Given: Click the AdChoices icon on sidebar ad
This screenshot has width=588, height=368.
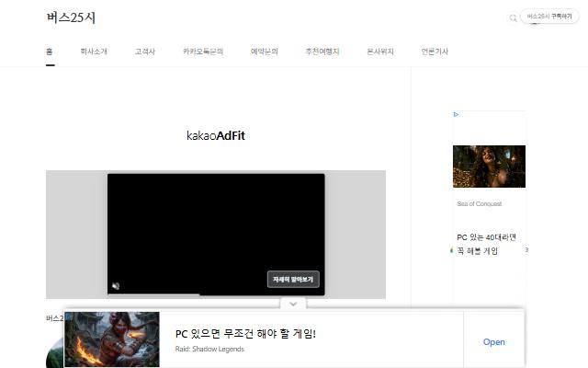Looking at the screenshot, I should tap(456, 114).
